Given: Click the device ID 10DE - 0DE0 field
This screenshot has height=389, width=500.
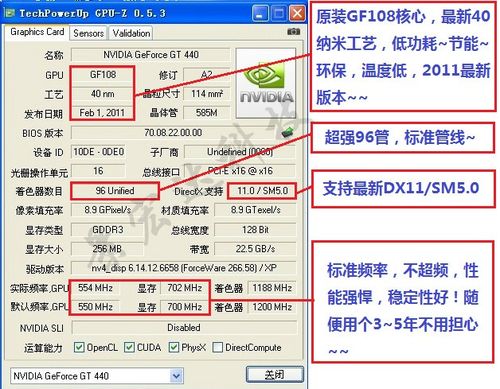Looking at the screenshot, I should point(99,152).
